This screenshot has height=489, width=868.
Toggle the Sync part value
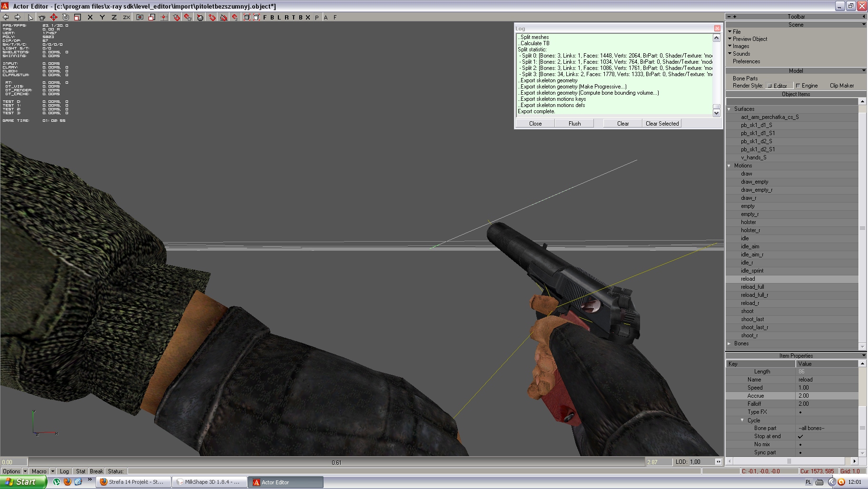click(x=800, y=452)
